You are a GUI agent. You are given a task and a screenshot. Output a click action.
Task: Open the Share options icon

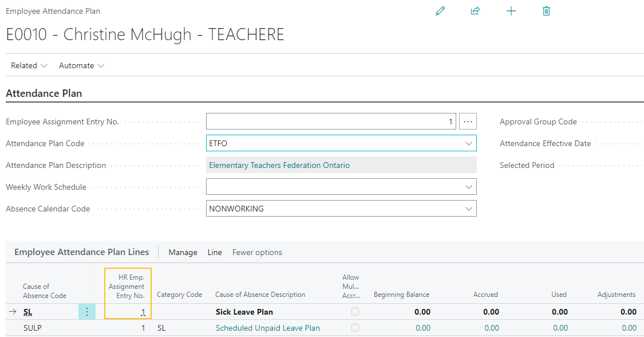click(475, 11)
